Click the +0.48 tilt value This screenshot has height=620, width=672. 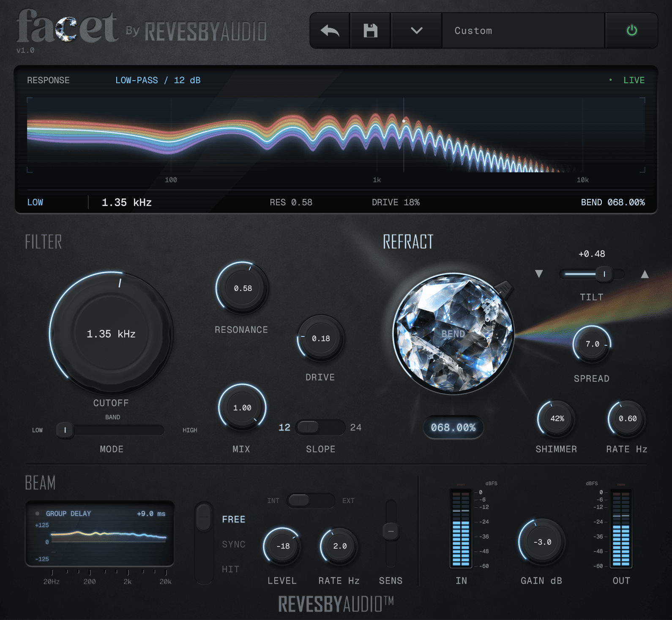click(x=592, y=254)
